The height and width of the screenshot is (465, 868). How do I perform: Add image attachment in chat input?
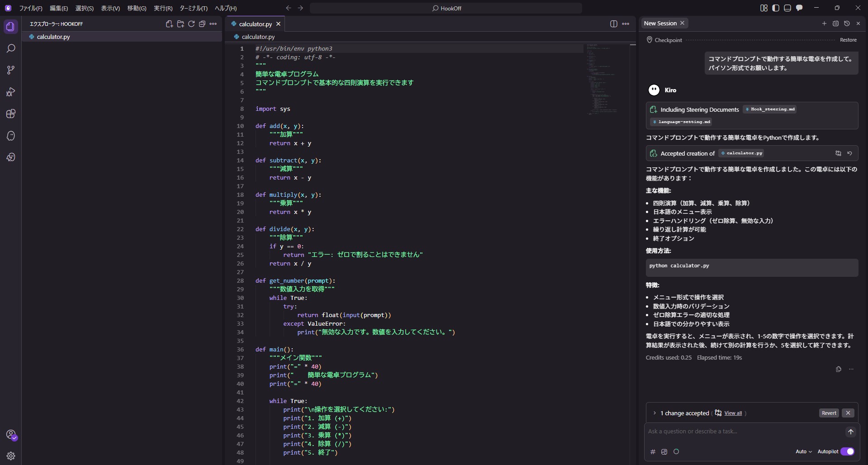pyautogui.click(x=664, y=451)
